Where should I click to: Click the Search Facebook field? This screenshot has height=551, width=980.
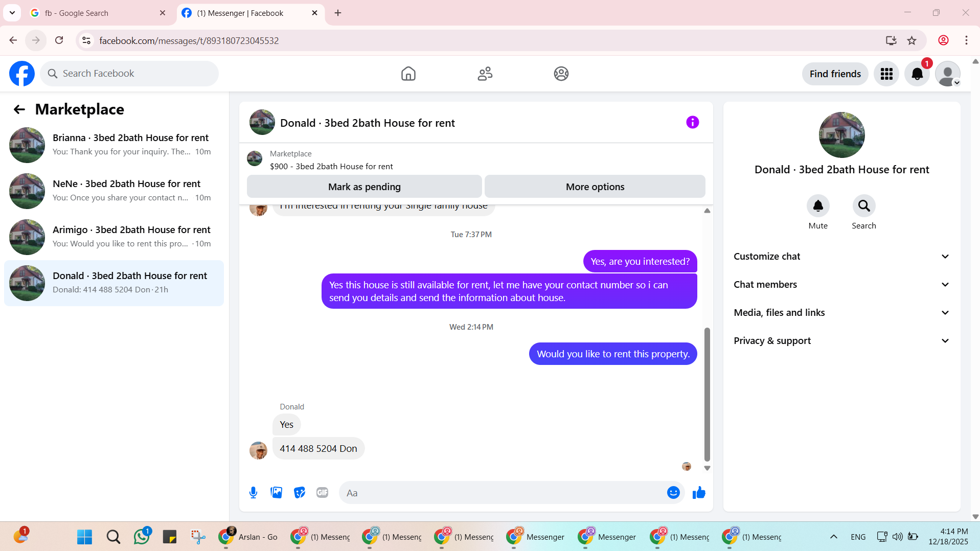(x=129, y=74)
